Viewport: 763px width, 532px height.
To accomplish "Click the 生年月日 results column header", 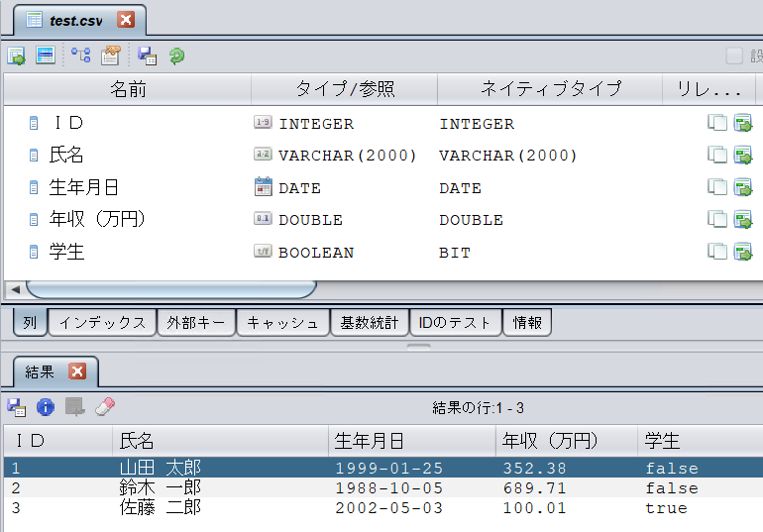I will pyautogui.click(x=412, y=441).
